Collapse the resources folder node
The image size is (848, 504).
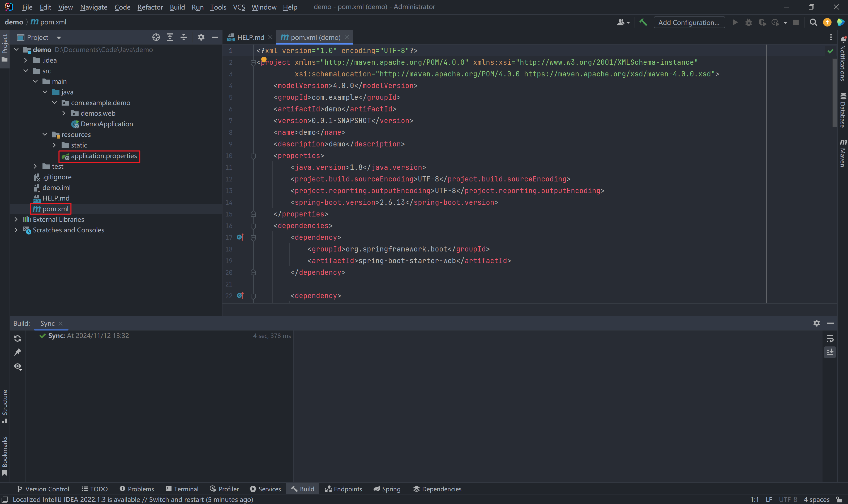(45, 134)
